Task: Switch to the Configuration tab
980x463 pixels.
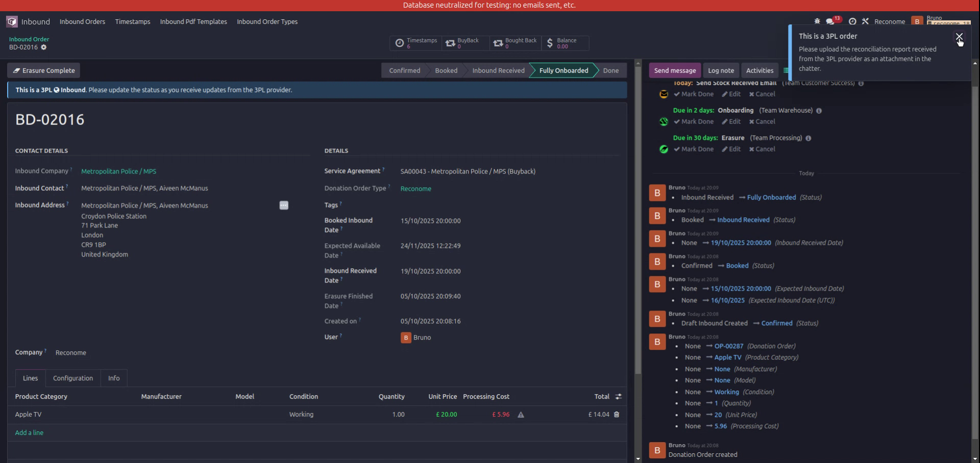Action: click(73, 378)
